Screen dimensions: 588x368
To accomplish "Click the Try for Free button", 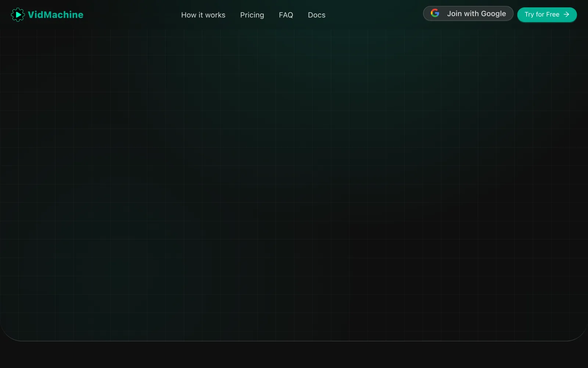I will (x=547, y=15).
